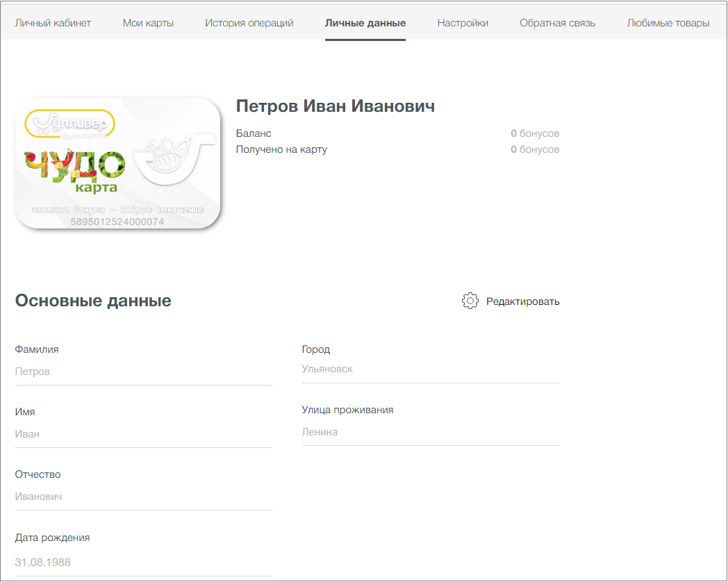The width and height of the screenshot is (728, 582).
Task: Click the Гулливер logo on the card
Action: pos(69,124)
